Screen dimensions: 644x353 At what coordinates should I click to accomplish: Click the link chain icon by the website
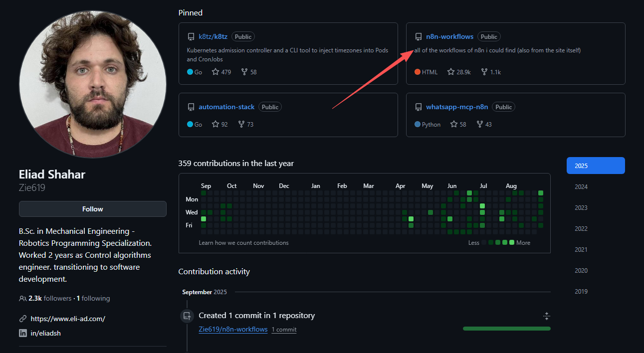tap(23, 319)
